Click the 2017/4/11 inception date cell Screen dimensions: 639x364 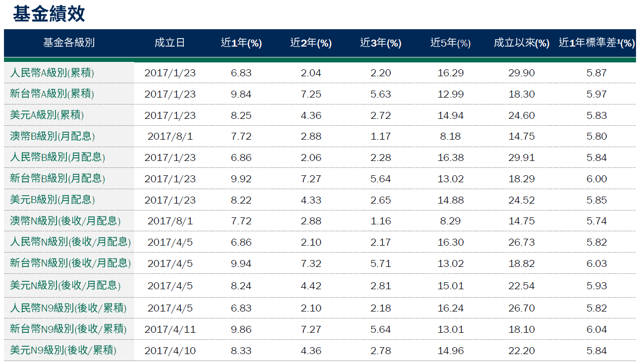pyautogui.click(x=170, y=329)
